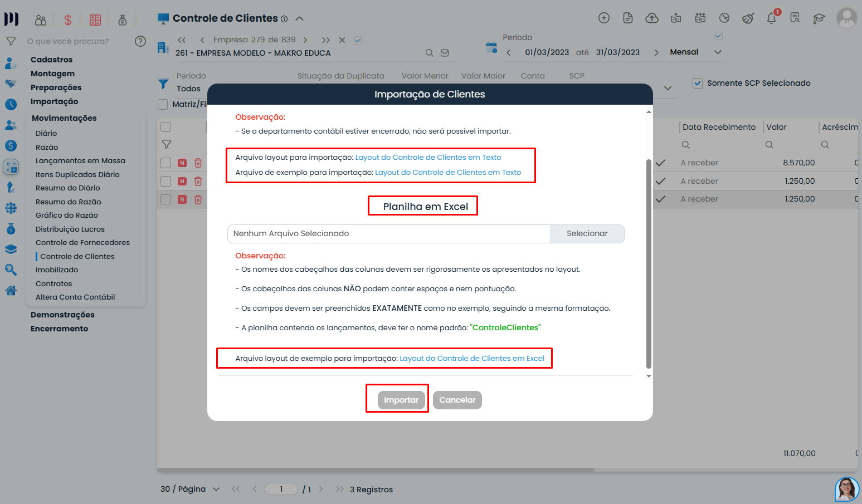Check the third table row checkbox
The width and height of the screenshot is (862, 504).
[165, 199]
